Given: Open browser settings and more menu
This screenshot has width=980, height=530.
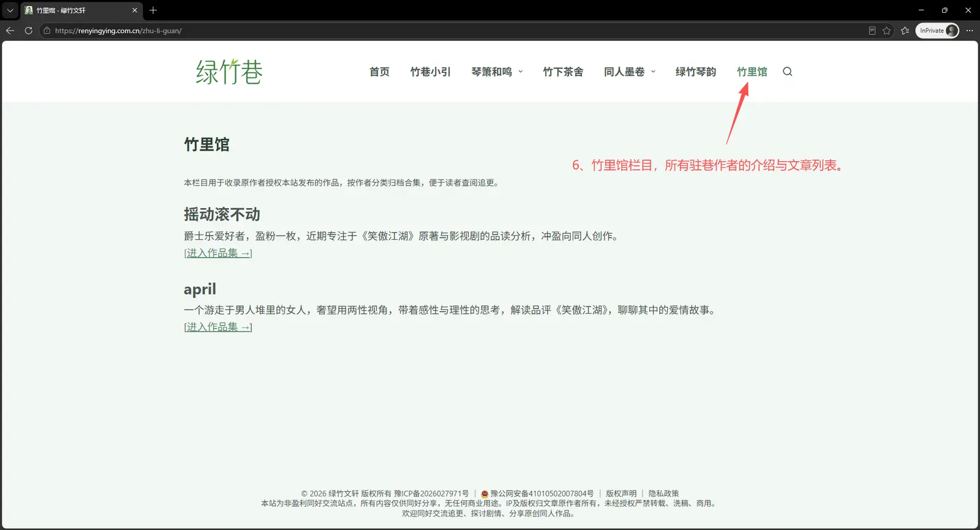Looking at the screenshot, I should [970, 31].
